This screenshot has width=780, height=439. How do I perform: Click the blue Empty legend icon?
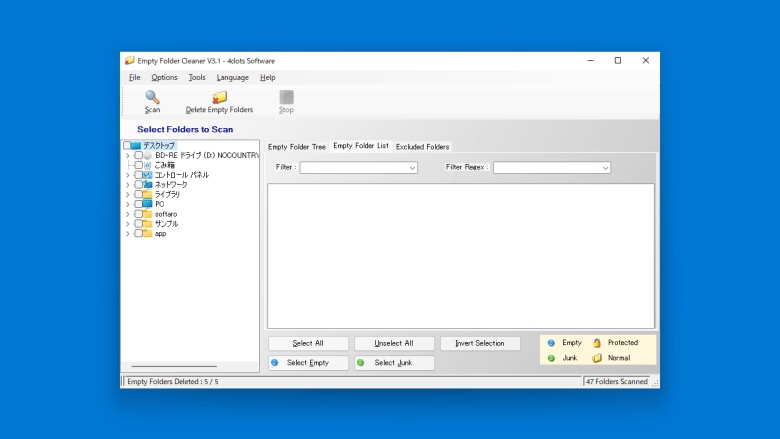pos(551,343)
